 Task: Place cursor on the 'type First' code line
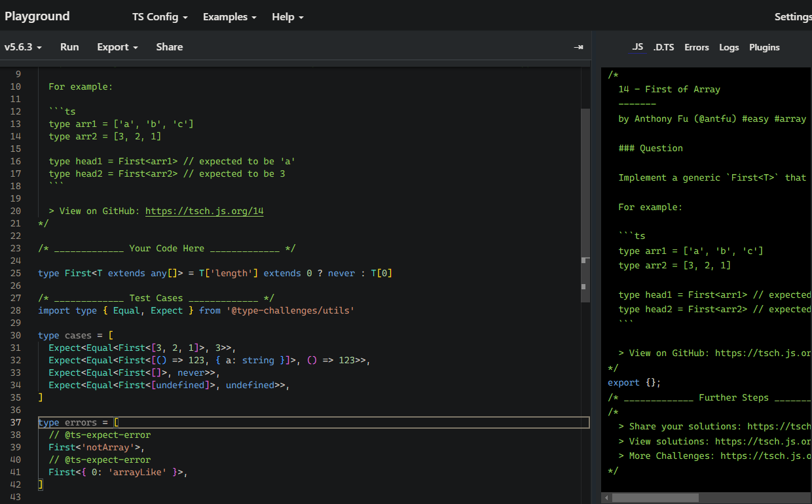click(215, 274)
